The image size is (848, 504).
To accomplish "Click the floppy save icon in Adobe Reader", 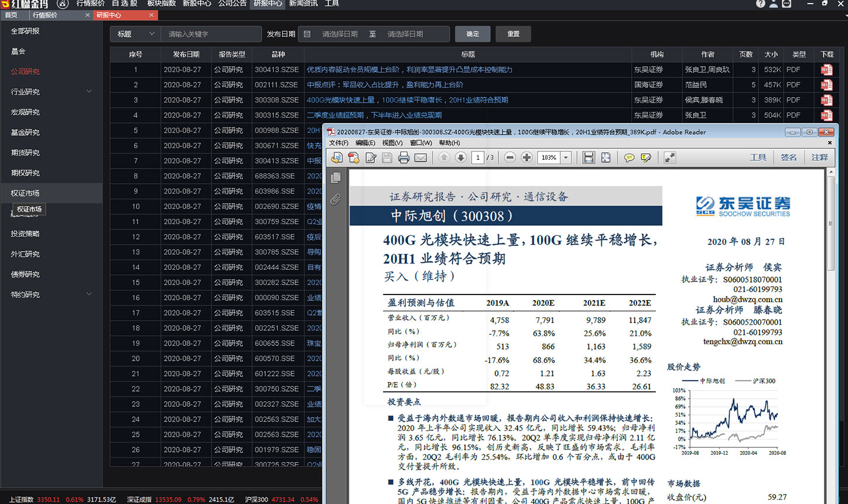I will pyautogui.click(x=387, y=157).
